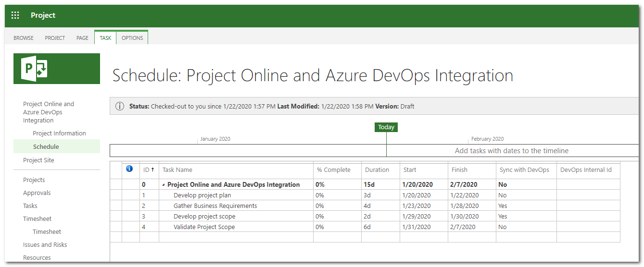Click Sync with DevOps cell for Validate Project Scope
644x267 pixels.
(x=526, y=227)
